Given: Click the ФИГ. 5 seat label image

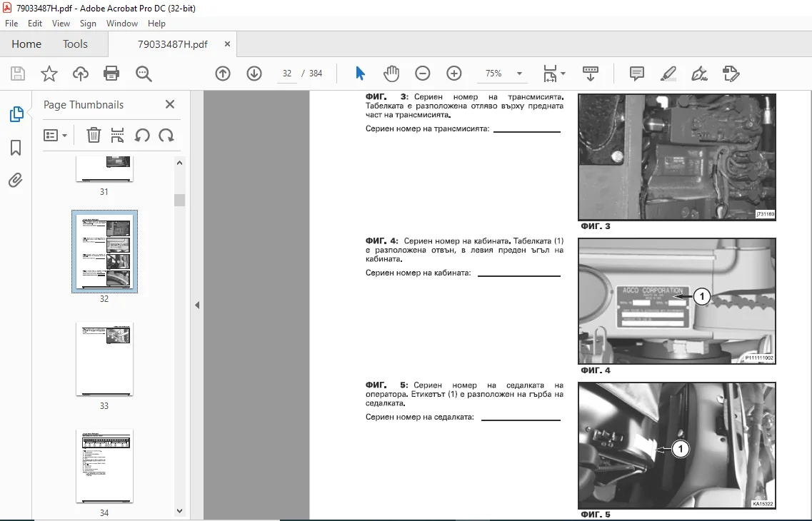Looking at the screenshot, I should click(677, 445).
